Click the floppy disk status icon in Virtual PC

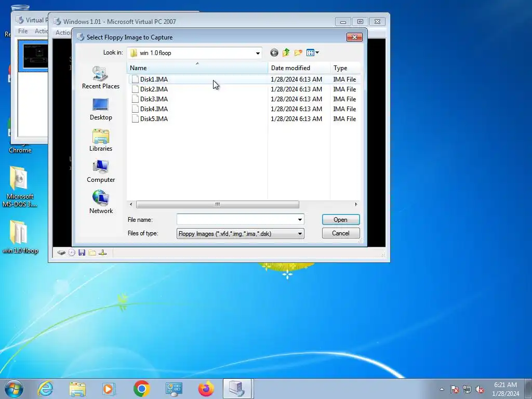pyautogui.click(x=82, y=252)
